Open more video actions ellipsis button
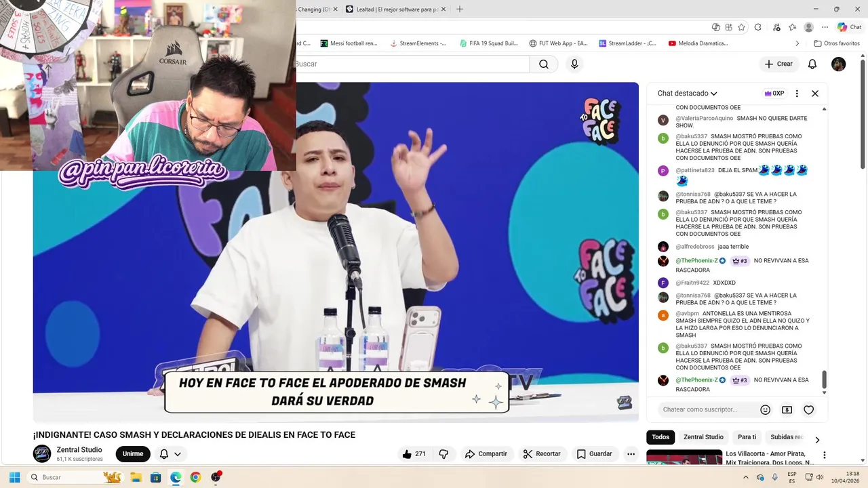Screen dimensions: 868x488 click(631, 454)
